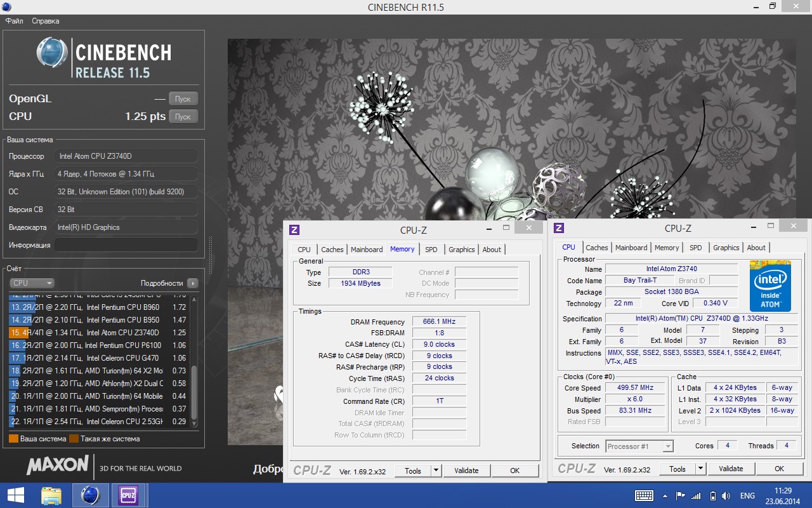This screenshot has width=812, height=508.
Task: Click the Информация input field
Action: 126,244
